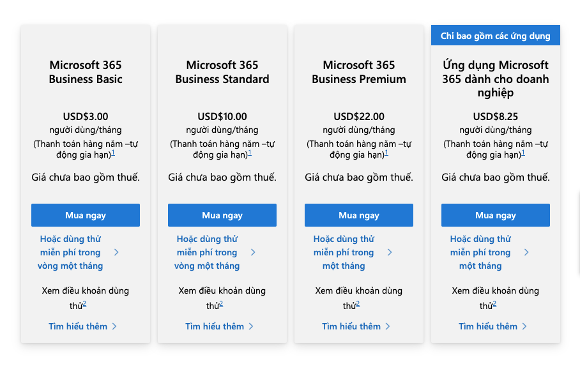Open Tìm hiểu thêm for Business Premium

click(351, 326)
